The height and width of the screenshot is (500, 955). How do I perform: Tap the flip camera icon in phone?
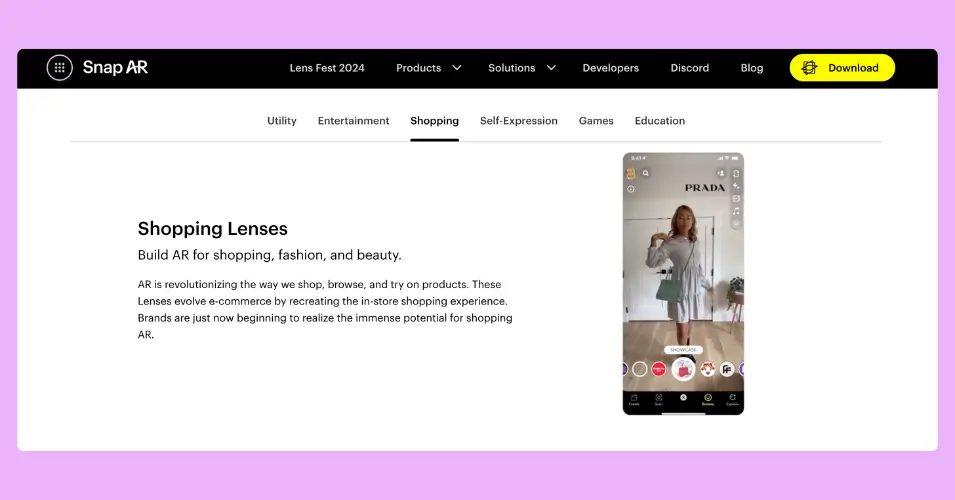coord(736,174)
